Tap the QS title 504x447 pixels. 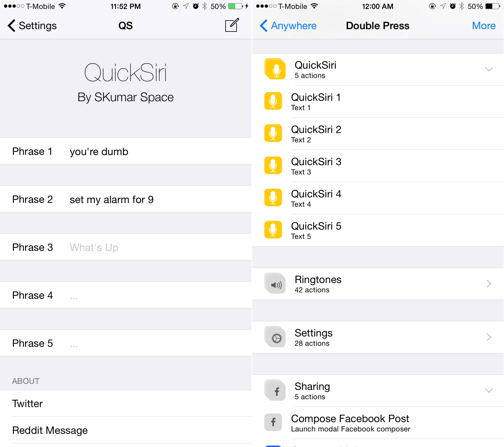tap(125, 26)
